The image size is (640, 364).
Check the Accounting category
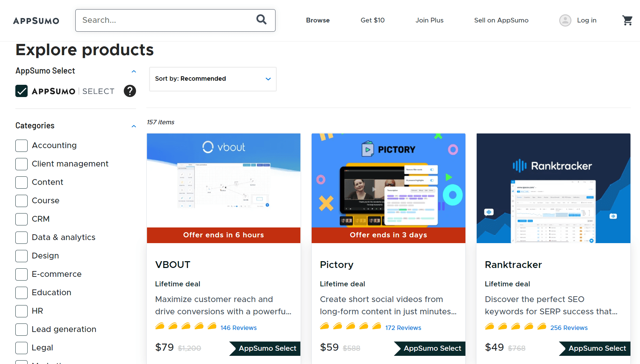(21, 145)
